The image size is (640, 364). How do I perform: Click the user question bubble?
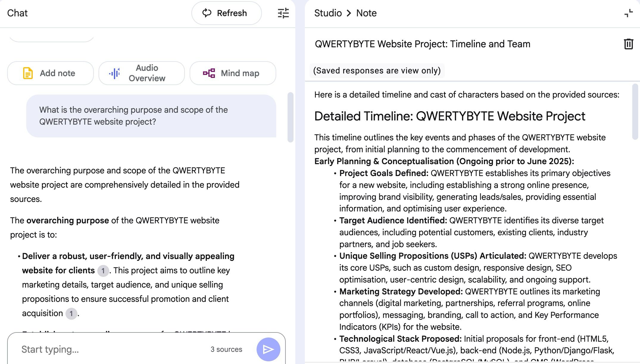click(151, 116)
